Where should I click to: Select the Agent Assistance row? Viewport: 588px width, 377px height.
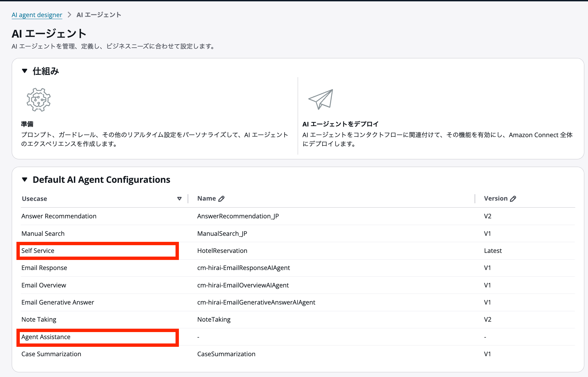(x=46, y=337)
